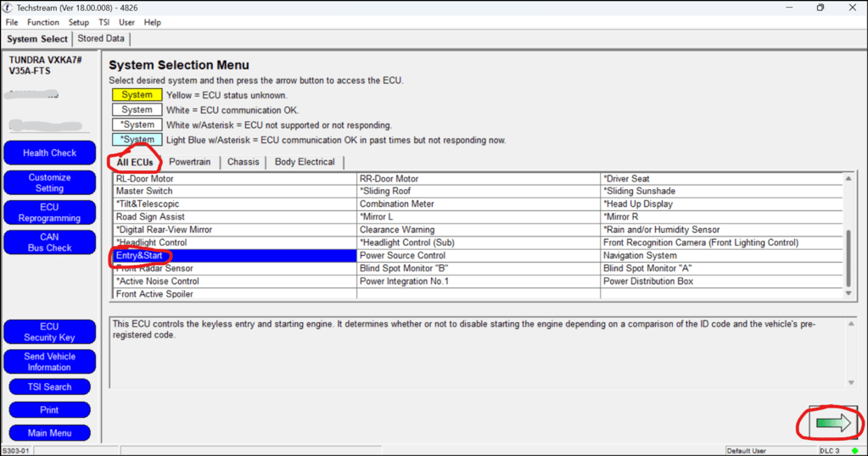Open ECU Reprogramming

[x=50, y=213]
